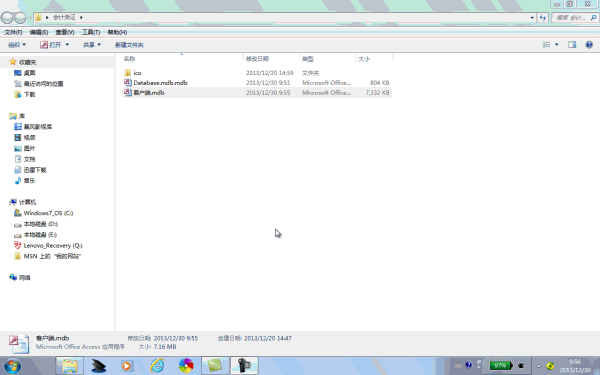Click the change view icon in toolbar
600x375 pixels.
click(x=546, y=45)
